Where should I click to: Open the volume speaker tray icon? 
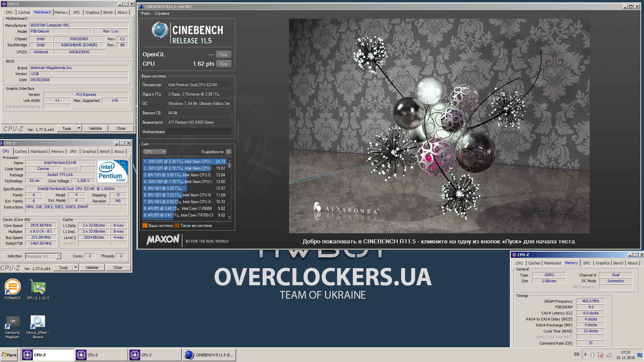593,355
